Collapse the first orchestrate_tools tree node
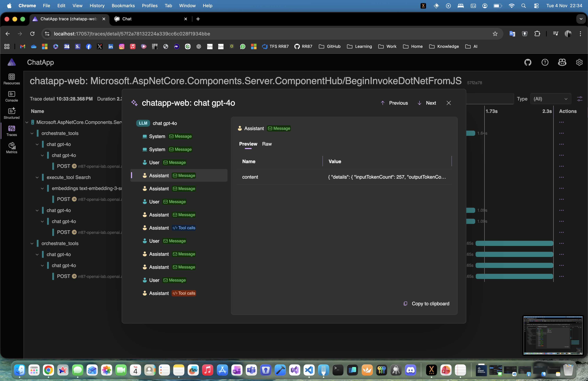Image resolution: width=588 pixels, height=381 pixels. click(x=32, y=134)
